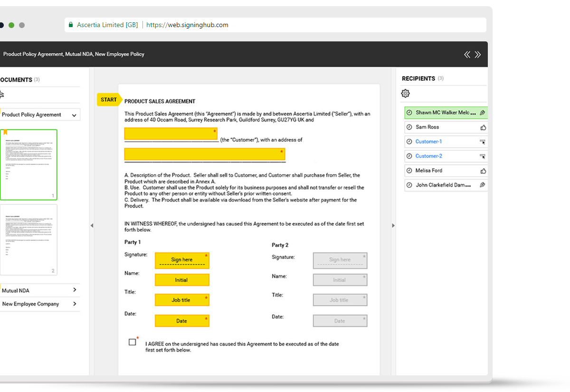Click the thumbs-up reviewer icon for Sam Ross
The width and height of the screenshot is (570, 392).
pos(483,127)
